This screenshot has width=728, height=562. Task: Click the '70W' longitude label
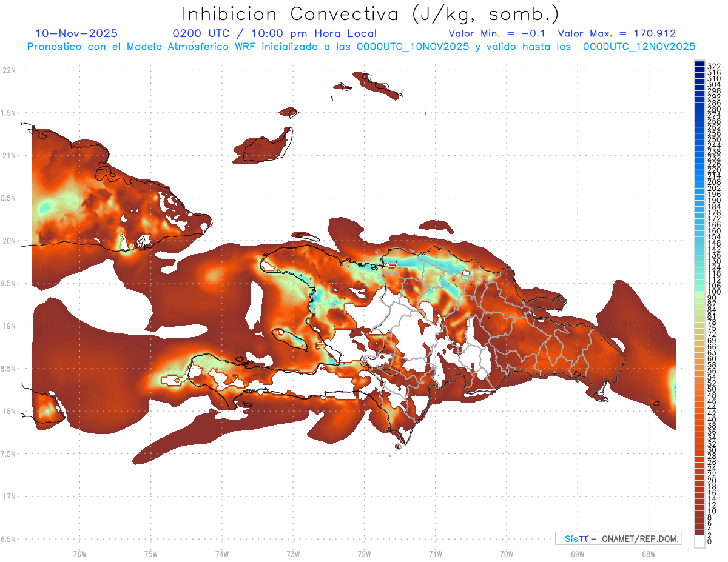tap(506, 554)
